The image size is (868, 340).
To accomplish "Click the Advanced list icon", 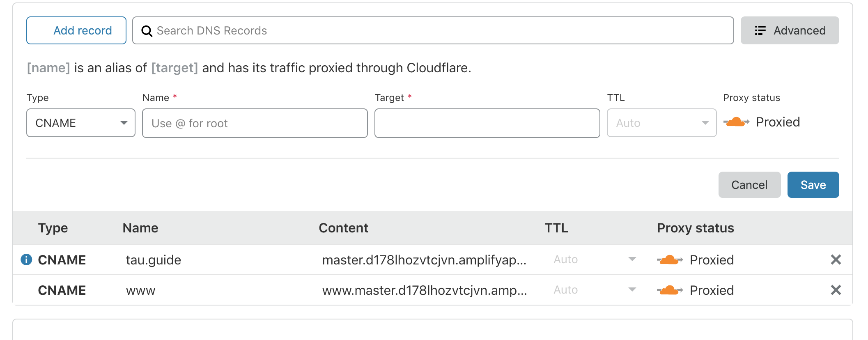I will pyautogui.click(x=760, y=30).
